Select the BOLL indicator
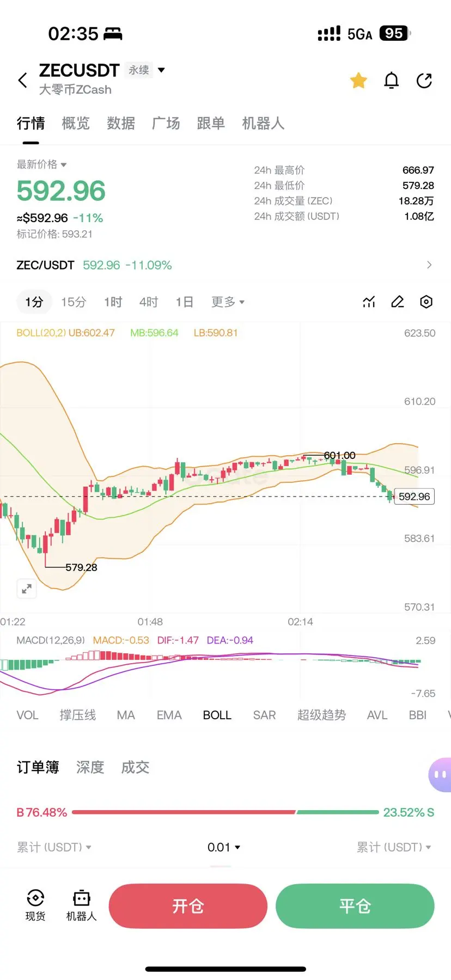The width and height of the screenshot is (451, 980). click(217, 715)
